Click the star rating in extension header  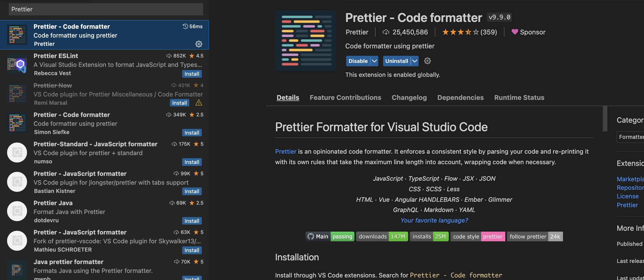click(x=460, y=32)
